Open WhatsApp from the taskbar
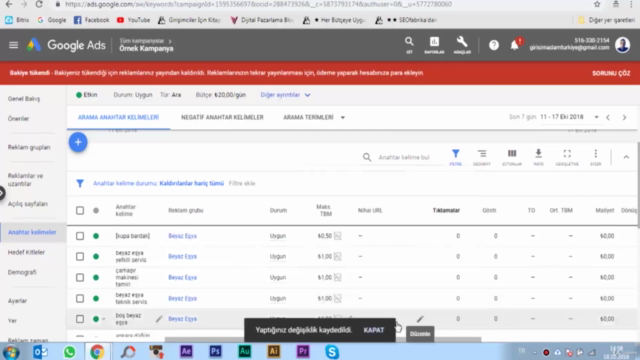The width and height of the screenshot is (640, 360). pyautogui.click(x=69, y=351)
